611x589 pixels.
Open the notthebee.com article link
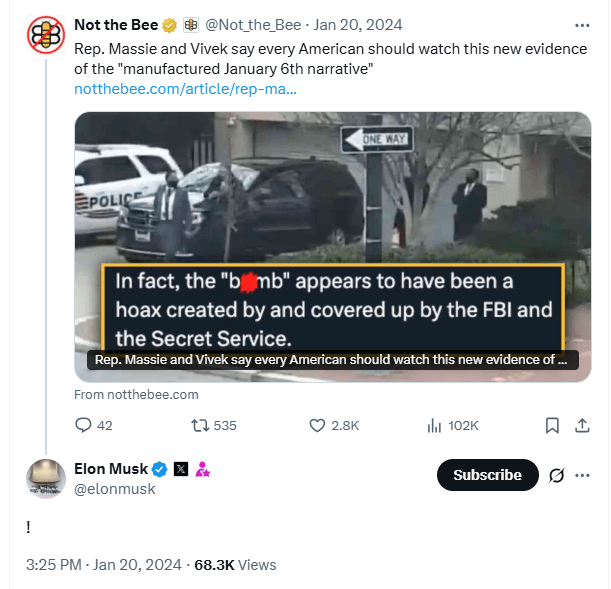(x=185, y=89)
